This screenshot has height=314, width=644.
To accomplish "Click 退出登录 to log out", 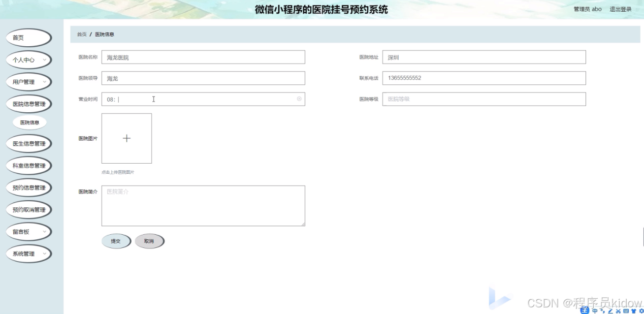I will click(x=621, y=9).
